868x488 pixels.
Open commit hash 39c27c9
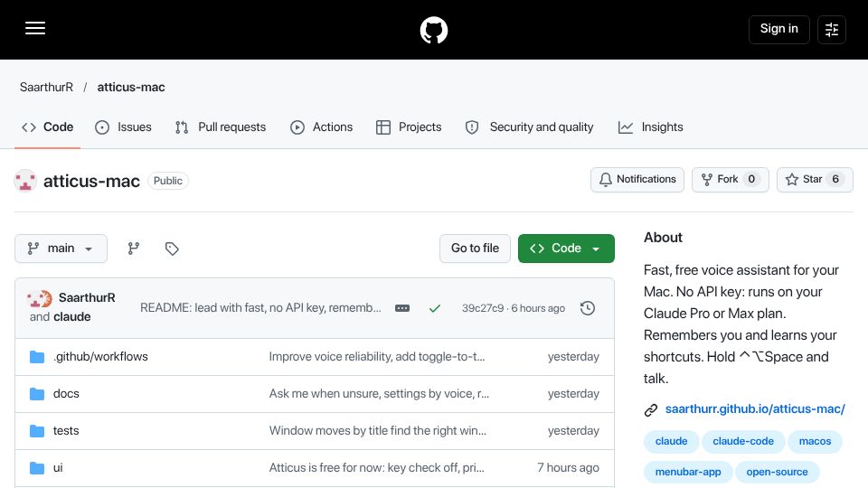pos(483,308)
